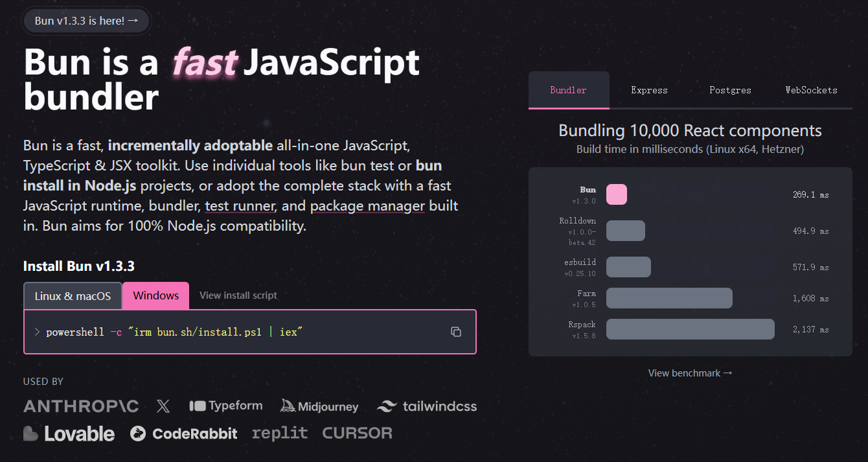
Task: Open the Lovable logo
Action: [69, 433]
